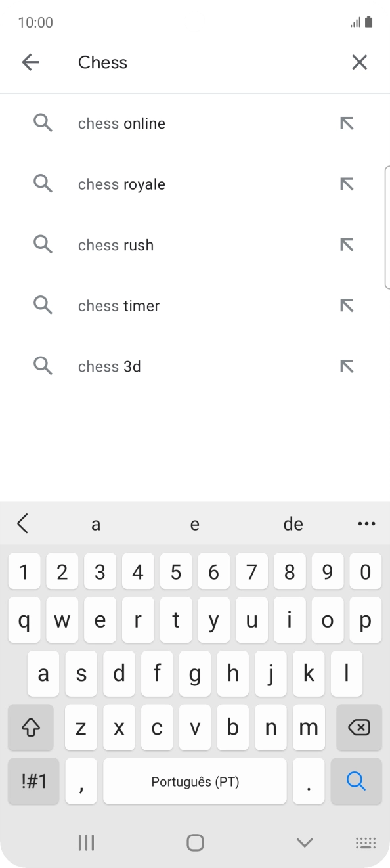This screenshot has width=390, height=868.
Task: Tap the magnifier icon beside chess online
Action: click(x=43, y=123)
